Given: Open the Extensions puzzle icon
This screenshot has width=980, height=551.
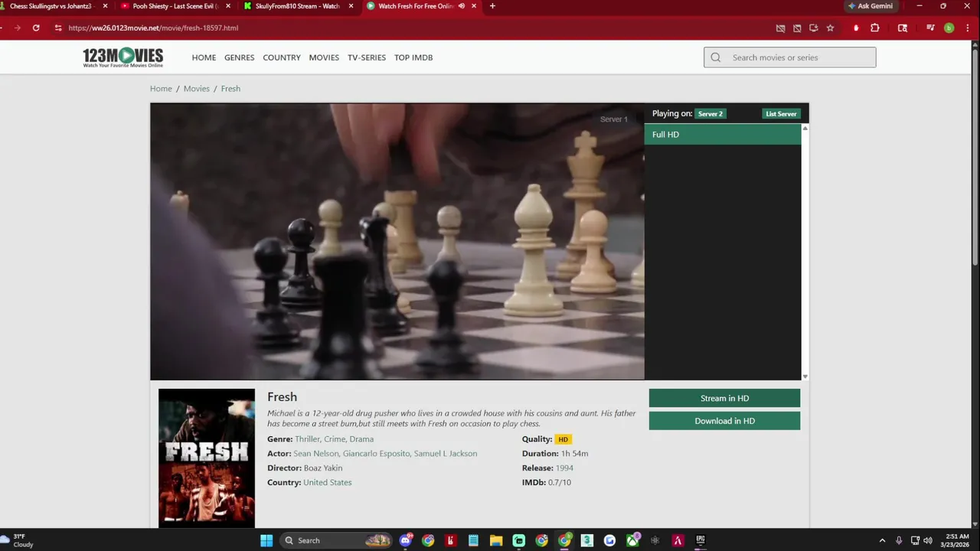Looking at the screenshot, I should coord(875,28).
